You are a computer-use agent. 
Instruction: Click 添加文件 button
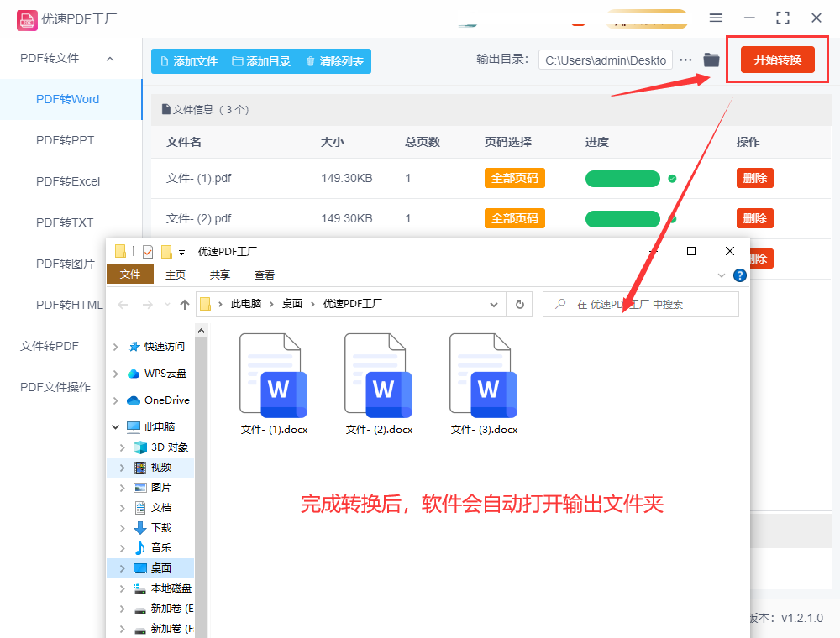pyautogui.click(x=188, y=61)
